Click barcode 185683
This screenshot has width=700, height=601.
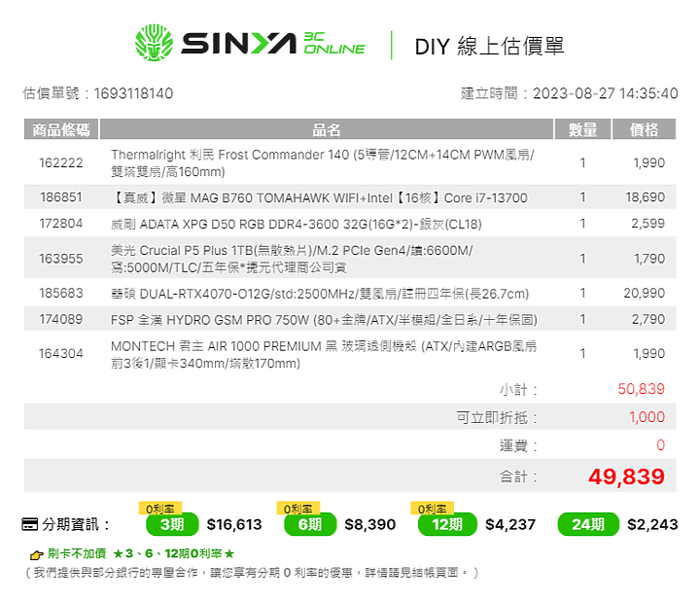(x=61, y=294)
